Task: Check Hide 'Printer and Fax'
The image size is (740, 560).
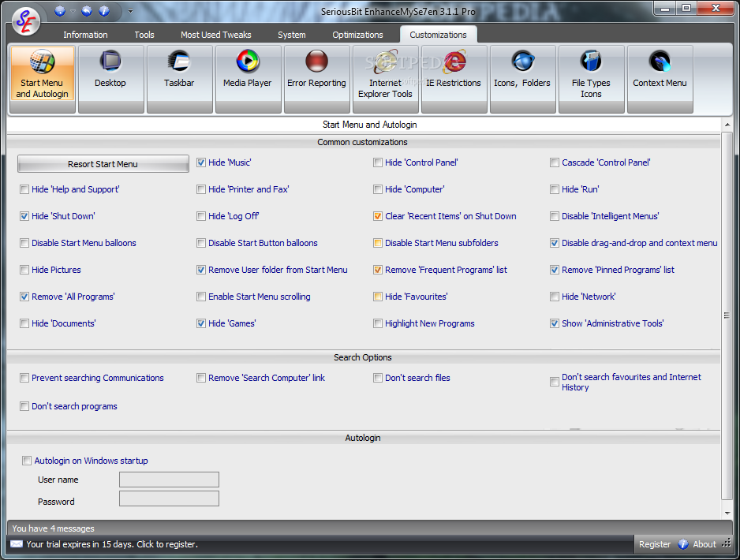Action: click(201, 189)
